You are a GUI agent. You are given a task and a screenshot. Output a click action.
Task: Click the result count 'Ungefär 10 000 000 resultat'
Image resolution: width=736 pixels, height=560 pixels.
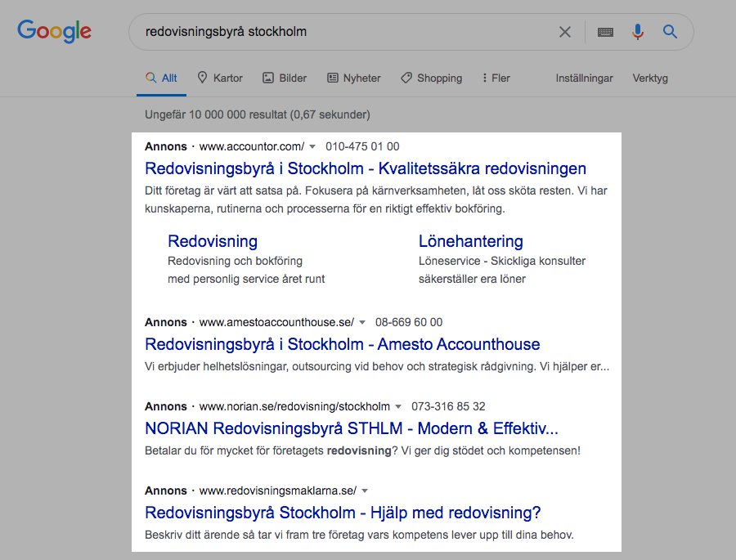pyautogui.click(x=215, y=114)
